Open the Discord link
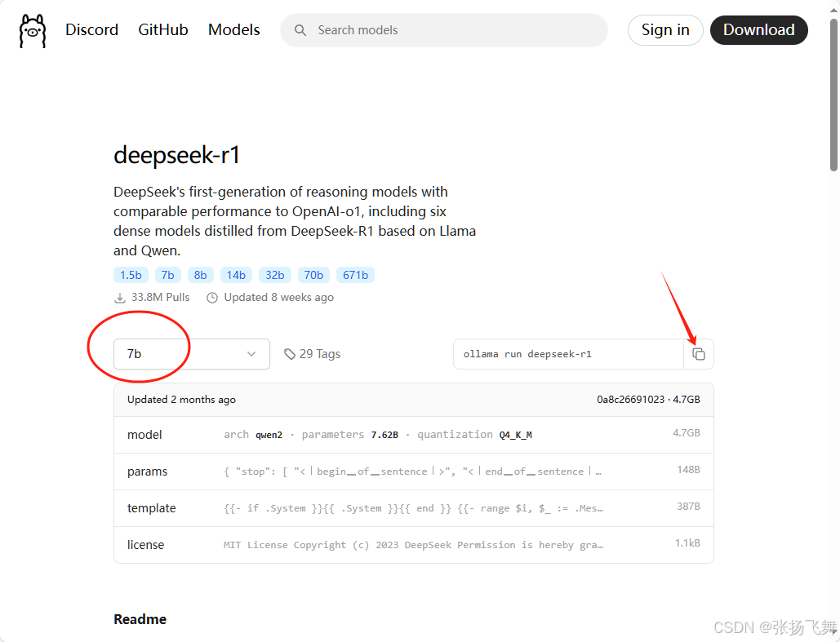840x642 pixels. (91, 30)
